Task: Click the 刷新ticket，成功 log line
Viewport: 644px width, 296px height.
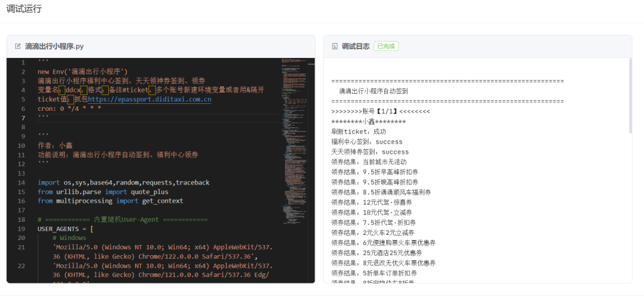Action: pyautogui.click(x=358, y=132)
